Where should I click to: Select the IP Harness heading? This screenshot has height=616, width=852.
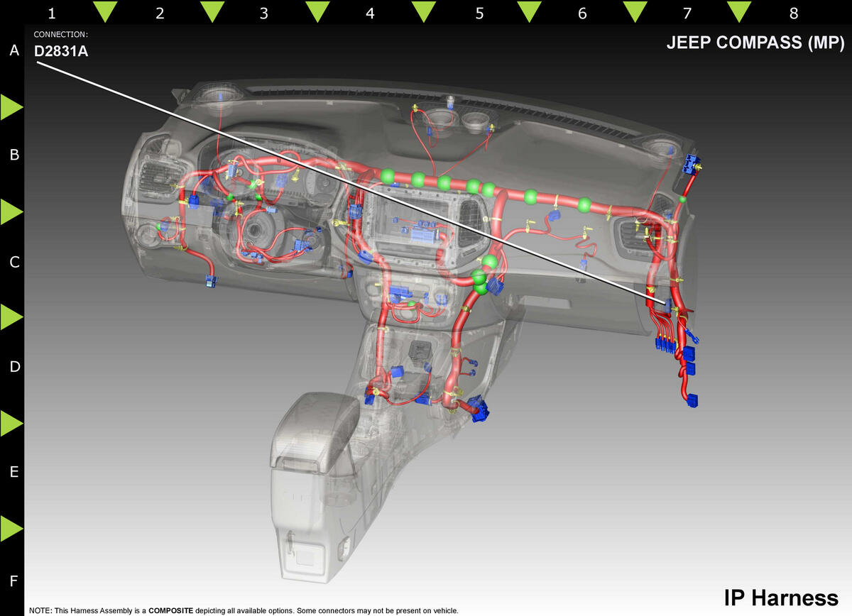[781, 597]
